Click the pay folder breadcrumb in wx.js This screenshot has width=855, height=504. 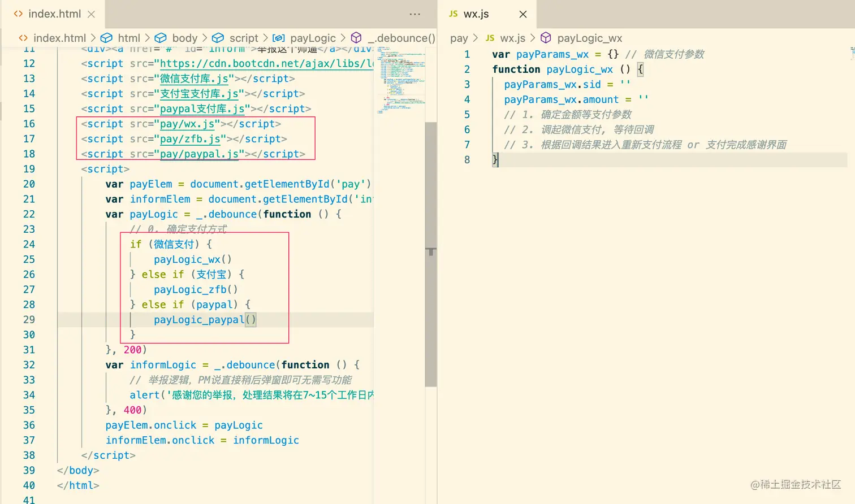[x=459, y=38]
